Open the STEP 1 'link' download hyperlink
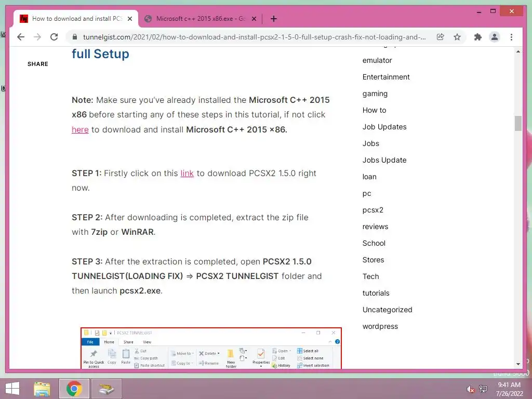The height and width of the screenshot is (399, 532). tap(187, 174)
